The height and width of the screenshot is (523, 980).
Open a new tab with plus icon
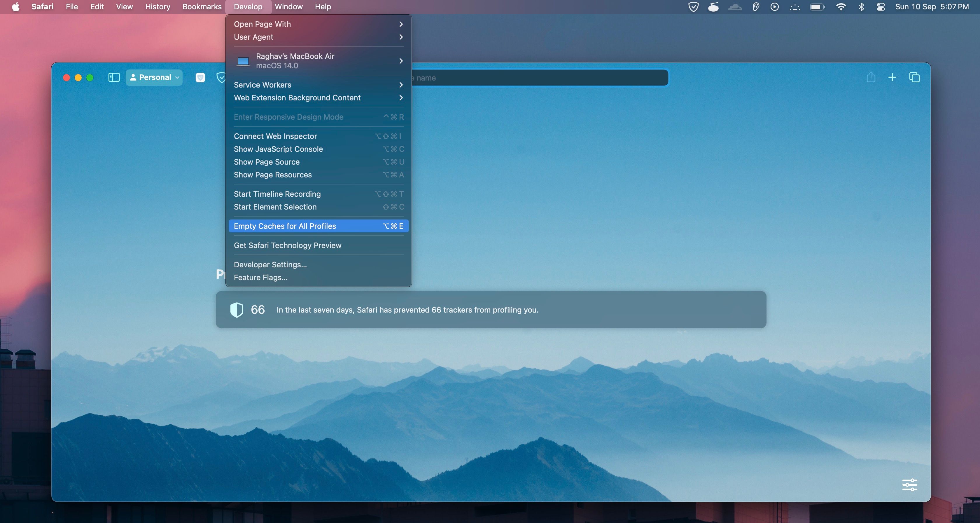click(892, 78)
